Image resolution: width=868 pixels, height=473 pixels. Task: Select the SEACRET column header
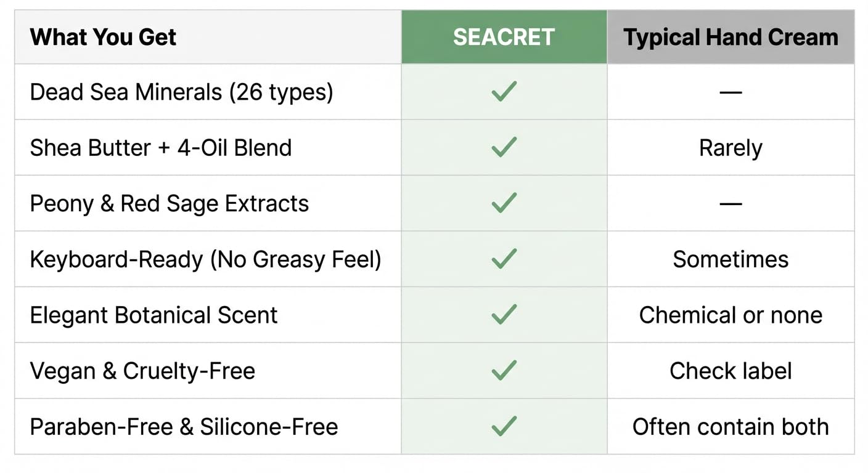[x=504, y=37]
